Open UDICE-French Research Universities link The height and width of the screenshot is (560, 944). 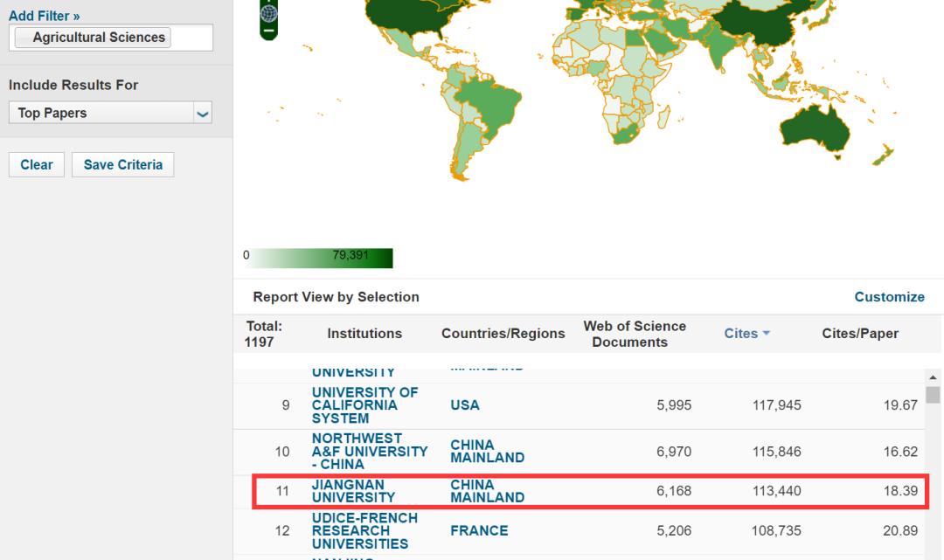pyautogui.click(x=364, y=530)
